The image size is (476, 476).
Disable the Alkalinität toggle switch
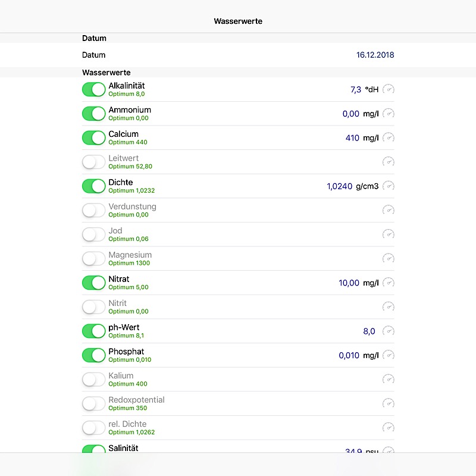(x=93, y=90)
